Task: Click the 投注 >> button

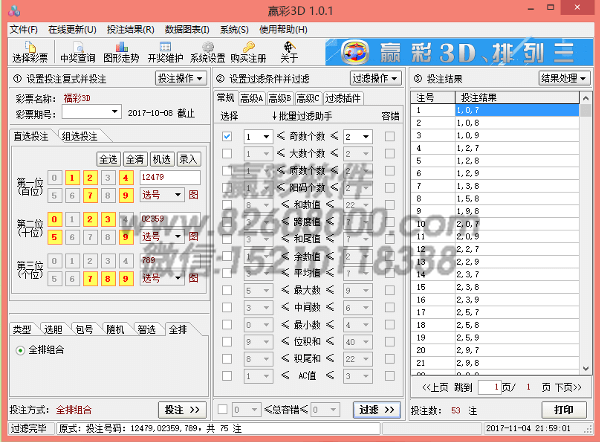Action: coord(182,410)
